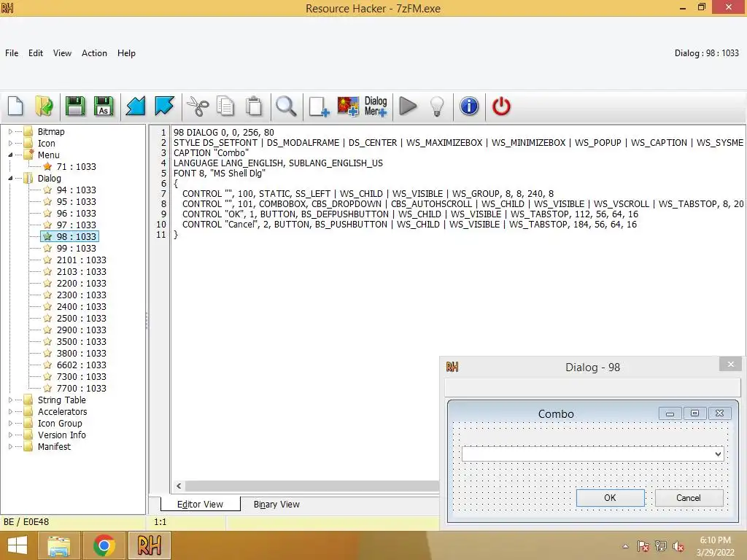Expand the Bitmap tree node
This screenshot has width=747, height=560.
[10, 131]
